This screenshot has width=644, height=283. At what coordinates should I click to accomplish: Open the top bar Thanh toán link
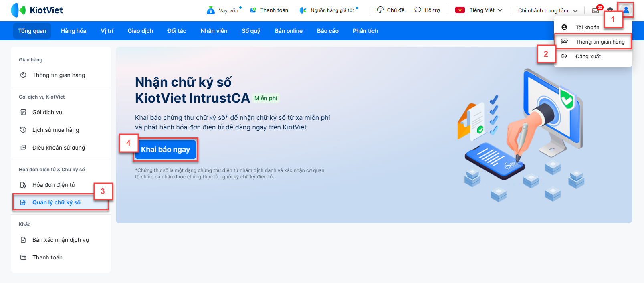pos(274,10)
